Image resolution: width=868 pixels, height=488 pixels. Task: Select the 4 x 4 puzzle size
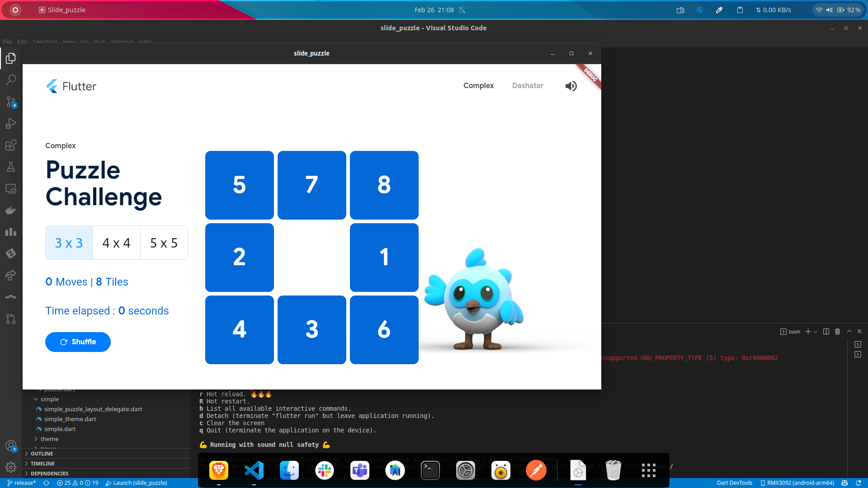(116, 243)
